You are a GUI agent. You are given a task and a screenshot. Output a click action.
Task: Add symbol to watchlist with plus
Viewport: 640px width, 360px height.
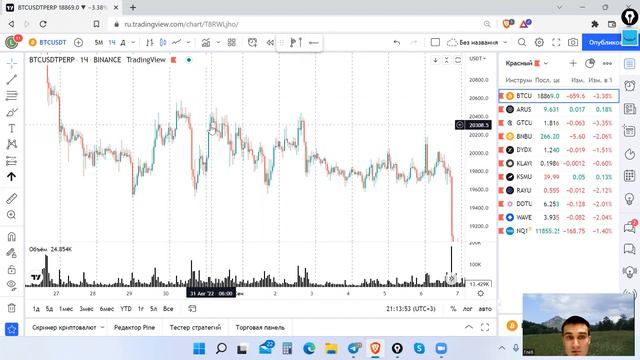573,63
